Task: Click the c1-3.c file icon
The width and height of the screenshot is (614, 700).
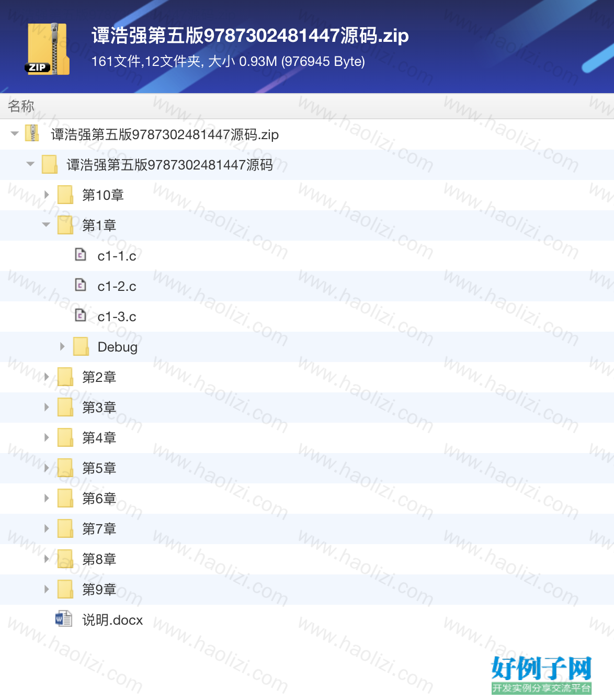Action: click(81, 315)
